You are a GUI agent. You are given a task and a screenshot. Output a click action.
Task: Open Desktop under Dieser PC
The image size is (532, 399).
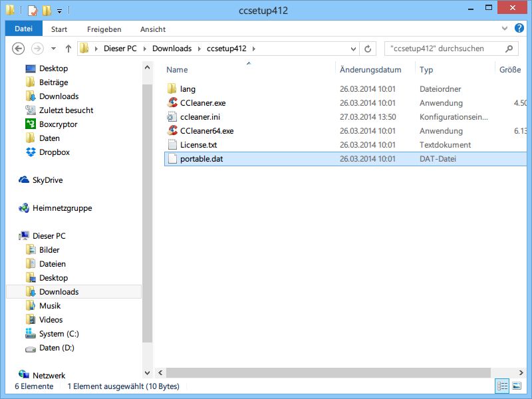[x=54, y=278]
